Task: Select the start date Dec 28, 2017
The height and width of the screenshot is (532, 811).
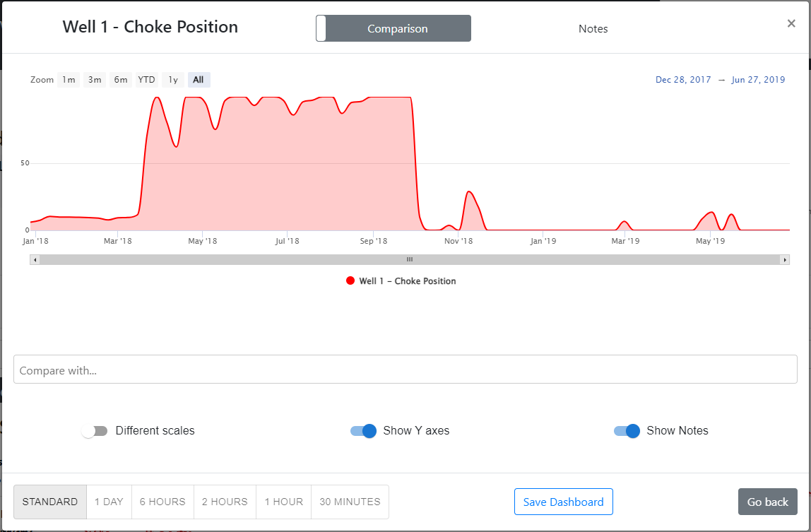Action: (x=683, y=80)
